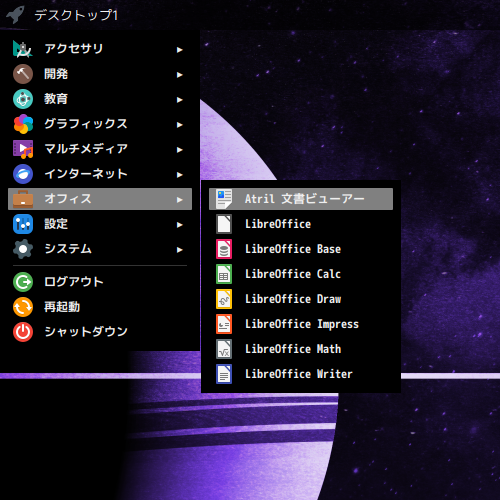
Task: Click the LibreOffice Impress presentation icon
Action: click(224, 324)
